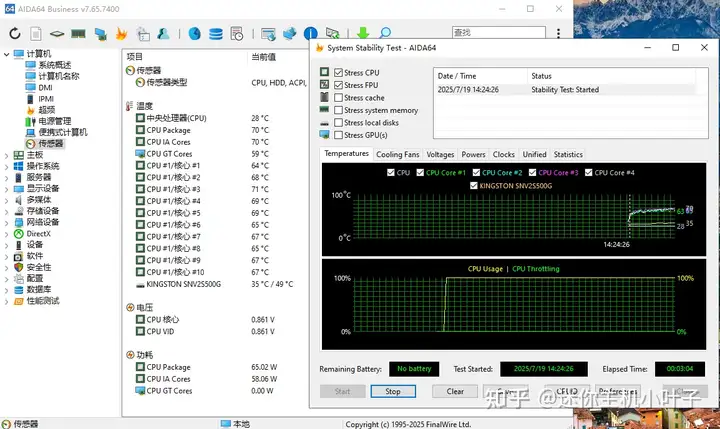This screenshot has width=720, height=429.
Task: Switch to the Clocks tab
Action: 503,154
